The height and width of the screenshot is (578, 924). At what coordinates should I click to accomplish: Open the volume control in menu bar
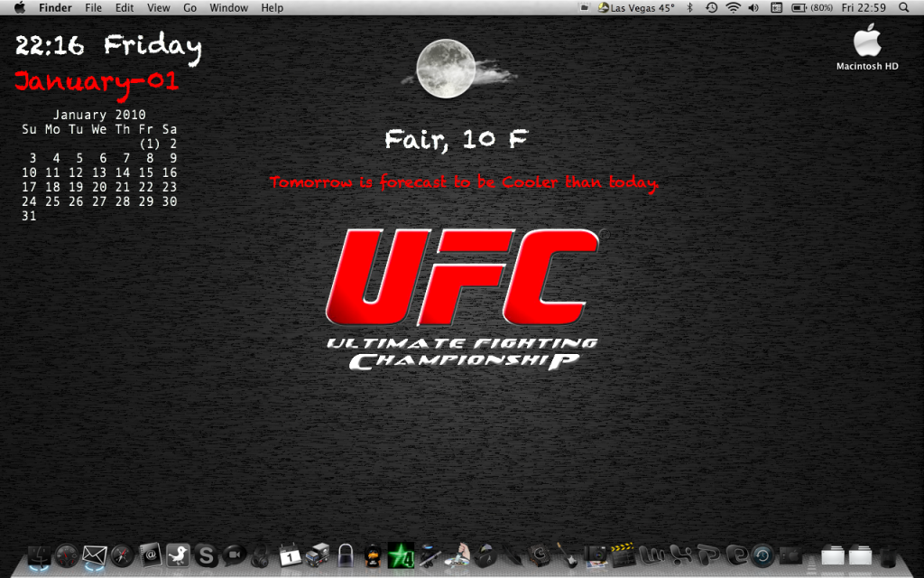tap(753, 7)
